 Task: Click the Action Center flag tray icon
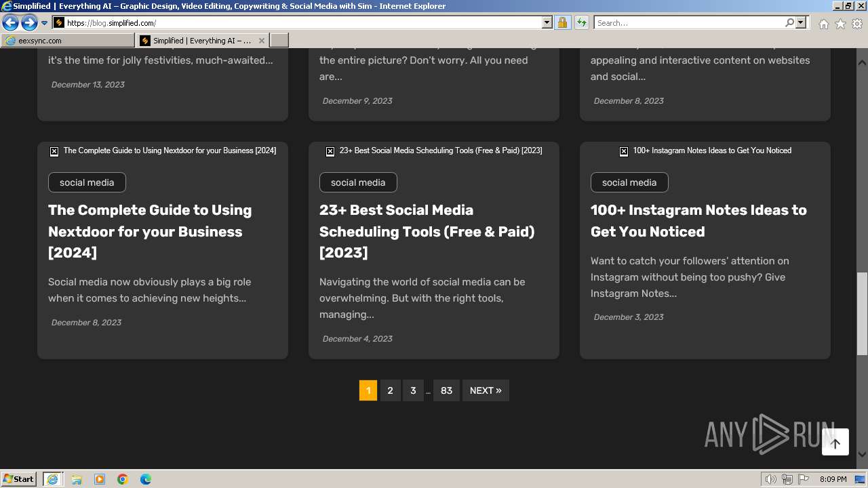[803, 479]
